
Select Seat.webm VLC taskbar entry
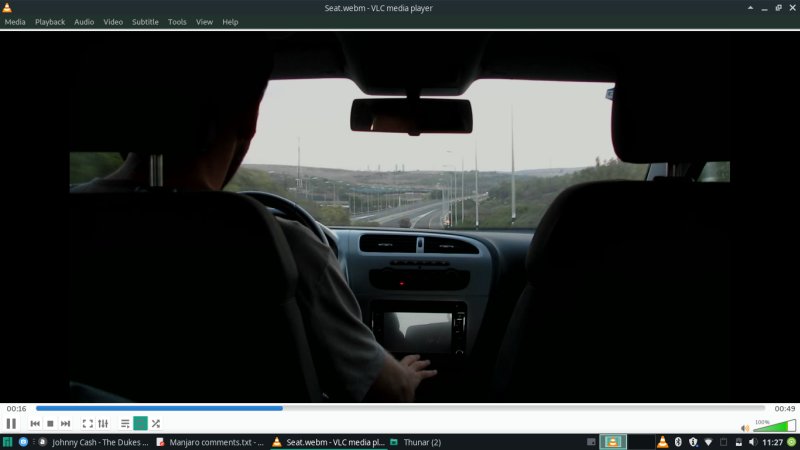[328, 442]
